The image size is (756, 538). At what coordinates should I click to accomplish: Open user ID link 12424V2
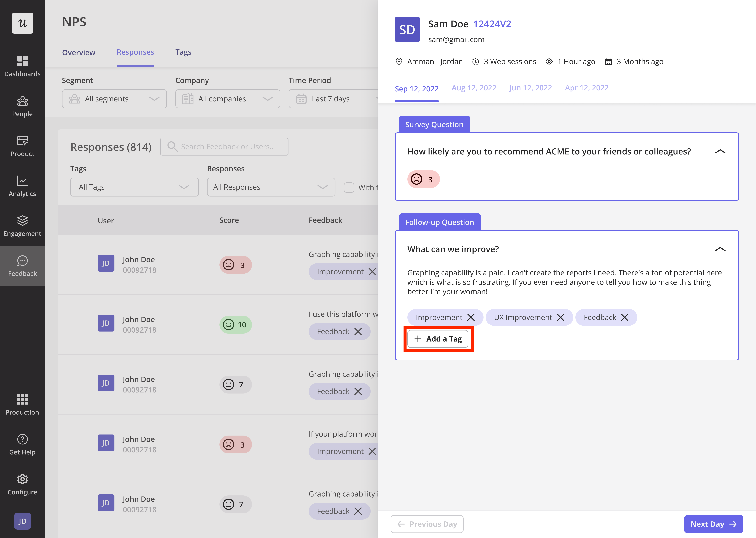click(x=492, y=24)
